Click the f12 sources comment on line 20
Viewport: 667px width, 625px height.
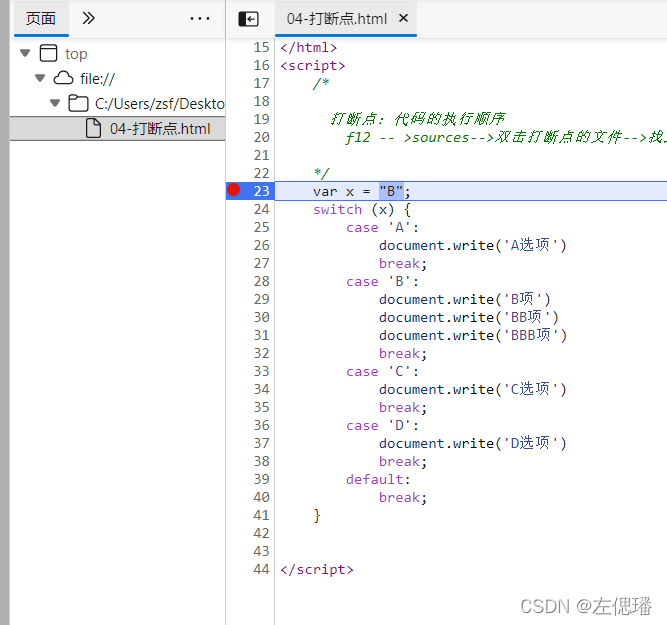click(x=506, y=137)
